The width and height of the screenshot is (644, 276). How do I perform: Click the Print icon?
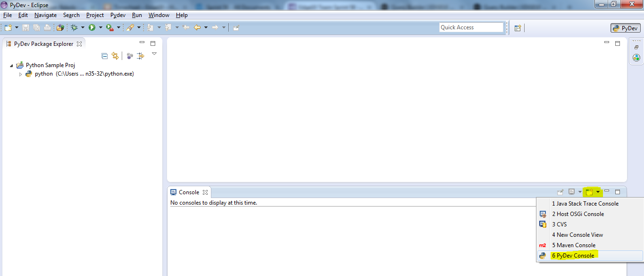(x=47, y=27)
